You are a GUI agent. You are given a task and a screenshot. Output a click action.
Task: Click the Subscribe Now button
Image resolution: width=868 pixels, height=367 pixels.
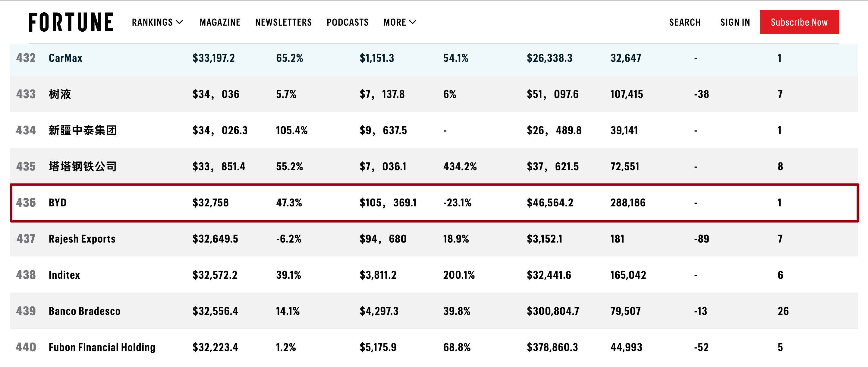[799, 22]
